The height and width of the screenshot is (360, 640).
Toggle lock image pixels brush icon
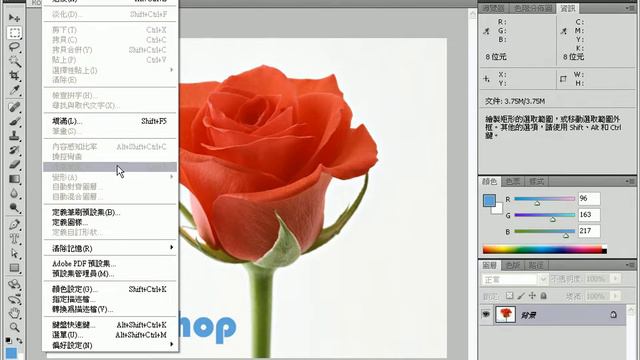click(521, 296)
